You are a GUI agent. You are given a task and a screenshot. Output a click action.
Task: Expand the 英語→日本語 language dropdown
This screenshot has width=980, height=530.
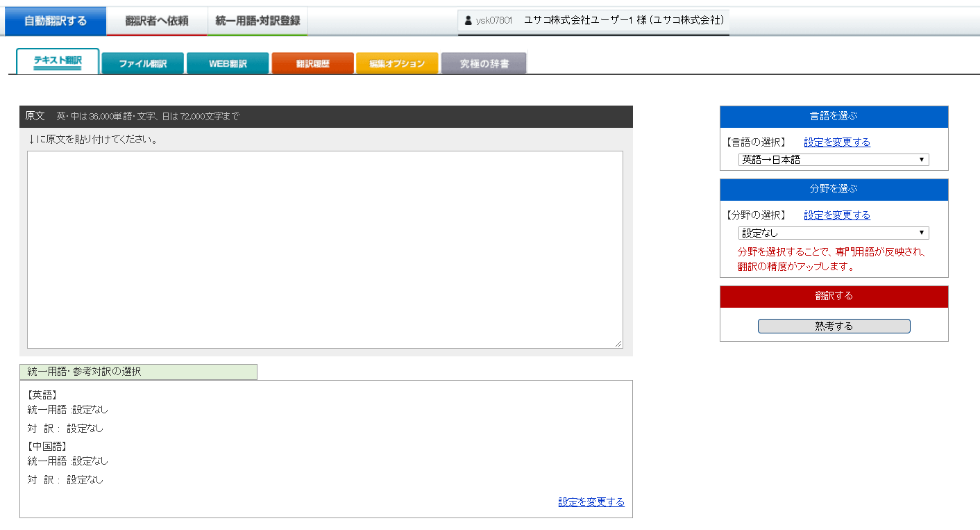click(833, 160)
